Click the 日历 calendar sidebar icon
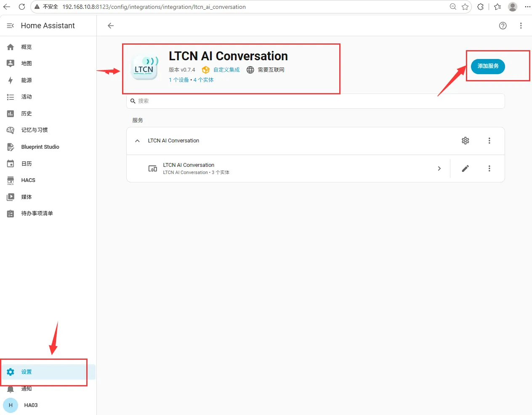 tap(11, 164)
